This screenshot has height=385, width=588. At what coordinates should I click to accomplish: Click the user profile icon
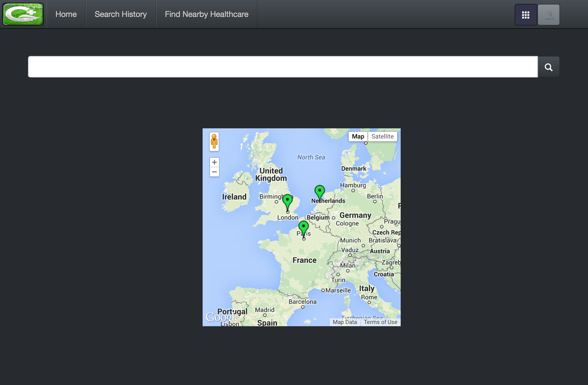coord(548,15)
